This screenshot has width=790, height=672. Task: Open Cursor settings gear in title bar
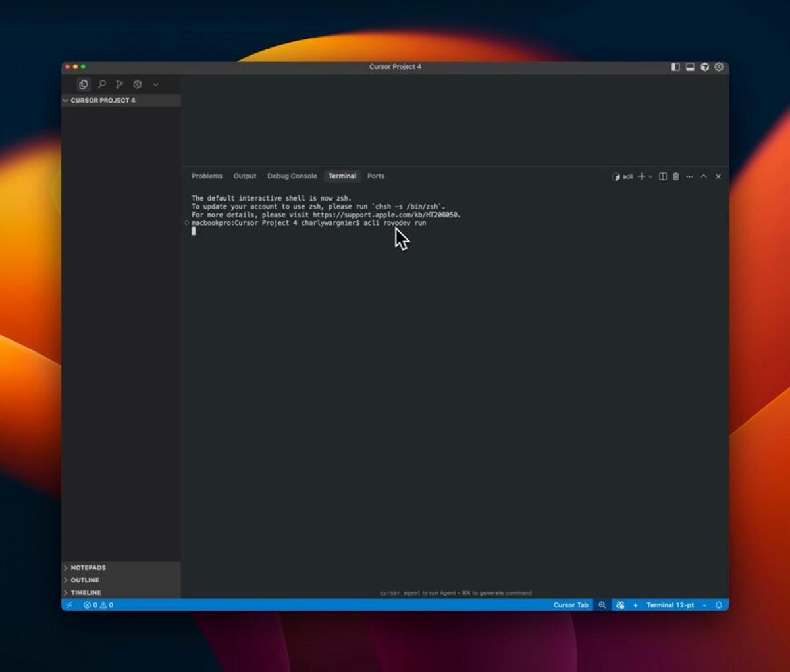(x=719, y=67)
